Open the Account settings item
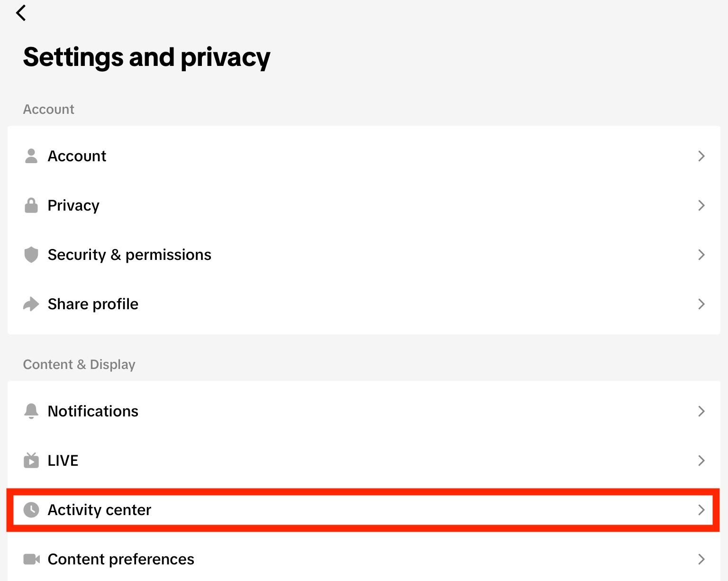 [77, 156]
